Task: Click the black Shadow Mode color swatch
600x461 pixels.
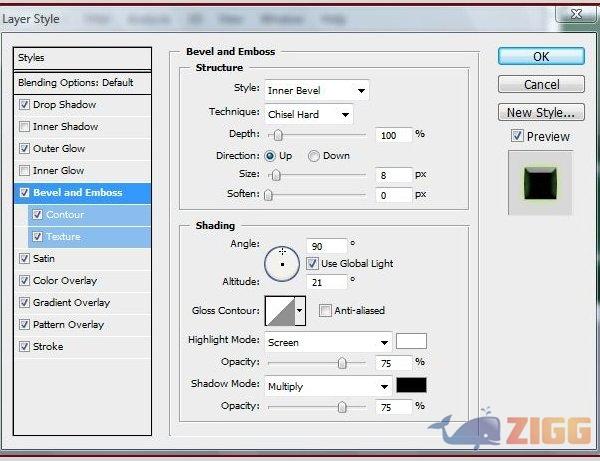Action: click(411, 385)
